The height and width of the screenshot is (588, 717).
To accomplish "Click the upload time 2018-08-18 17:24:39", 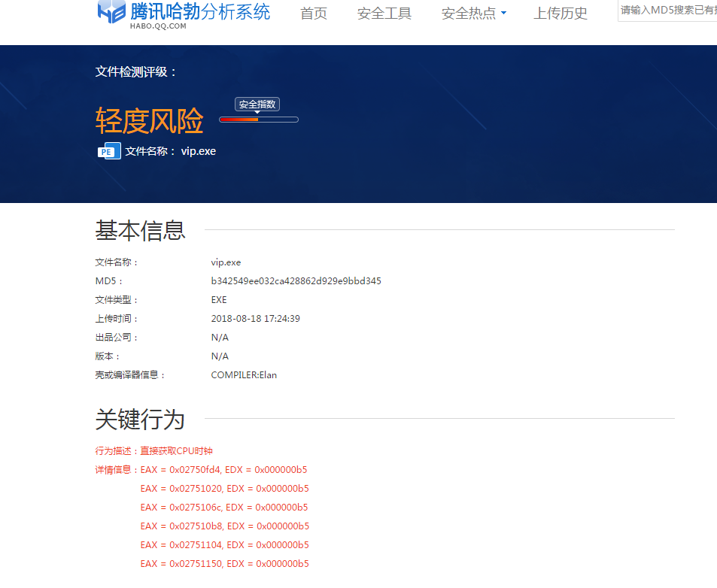I will [x=255, y=319].
